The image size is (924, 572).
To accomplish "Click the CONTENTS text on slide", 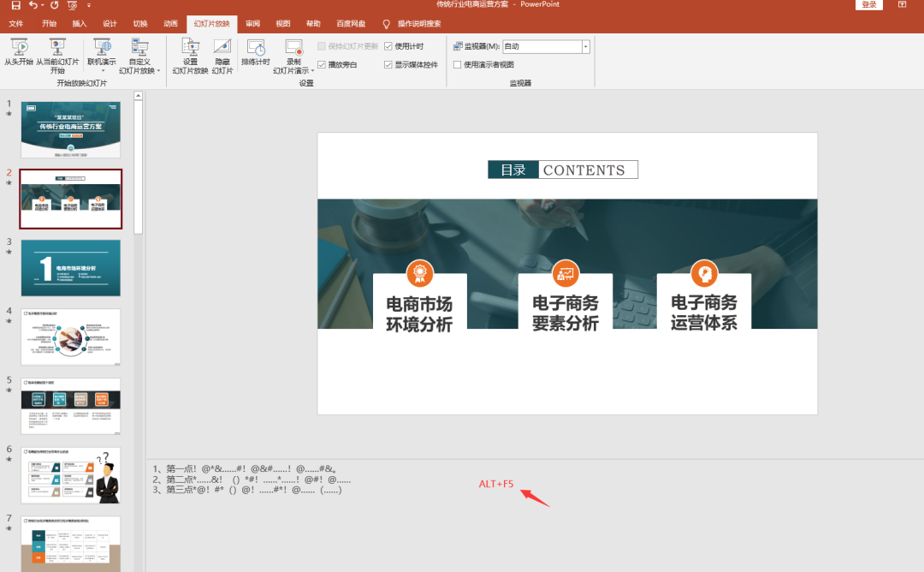I will click(584, 170).
